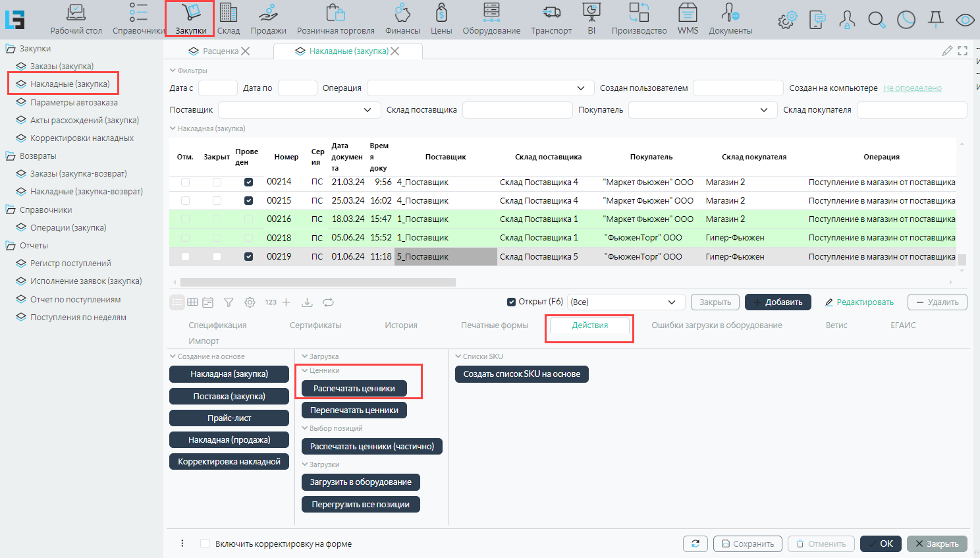The height and width of the screenshot is (558, 980).
Task: Toggle the Открыт (F6) checkbox
Action: click(511, 302)
